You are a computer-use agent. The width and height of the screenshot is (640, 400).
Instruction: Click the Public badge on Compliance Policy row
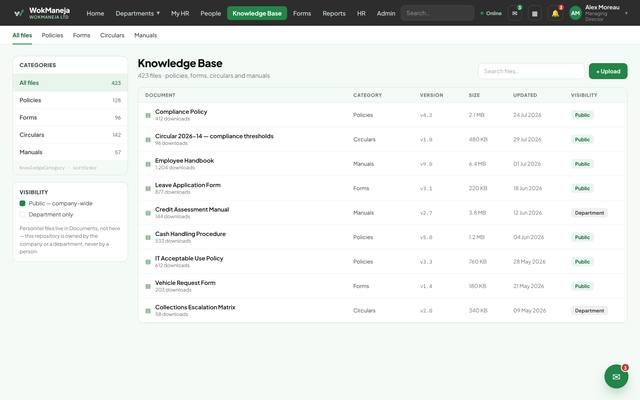pos(582,115)
